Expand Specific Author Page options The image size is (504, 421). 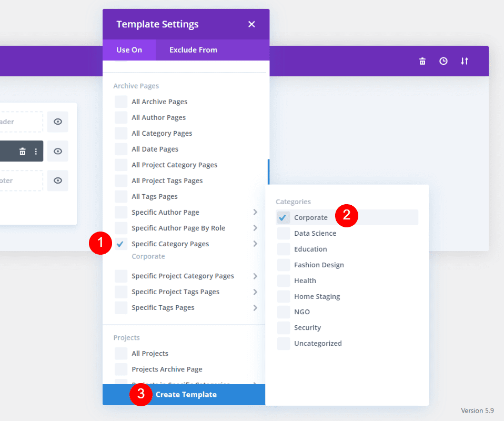coord(255,212)
